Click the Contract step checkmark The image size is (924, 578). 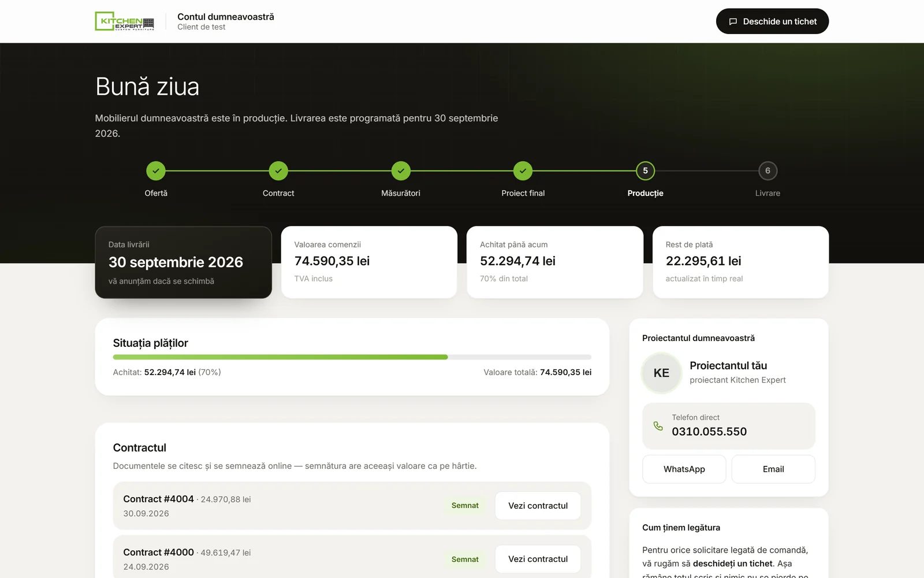point(278,171)
